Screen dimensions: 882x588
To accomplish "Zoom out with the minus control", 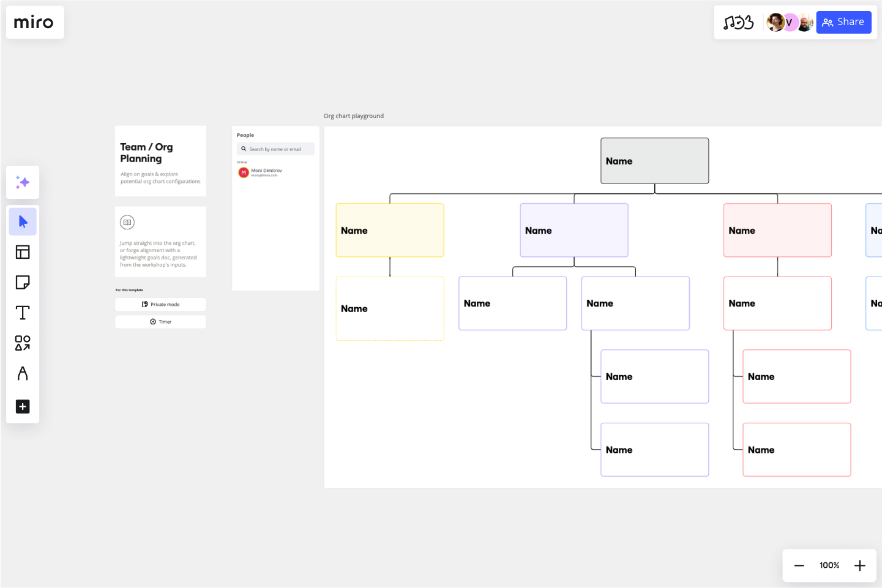I will (x=799, y=565).
